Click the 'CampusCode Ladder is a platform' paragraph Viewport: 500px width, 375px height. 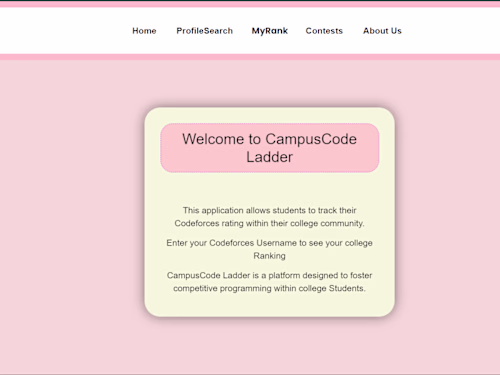tap(269, 282)
